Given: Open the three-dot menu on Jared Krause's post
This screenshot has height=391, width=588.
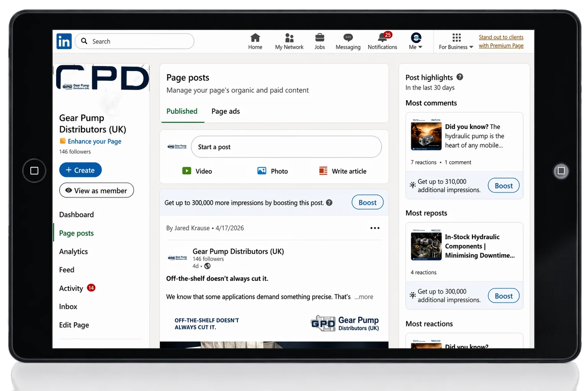Looking at the screenshot, I should click(x=375, y=228).
